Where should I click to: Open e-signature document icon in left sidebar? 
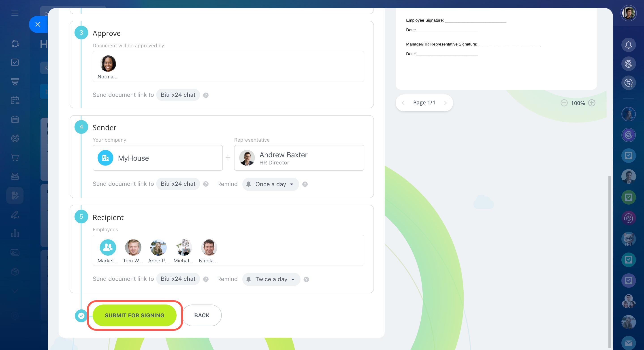pyautogui.click(x=15, y=196)
